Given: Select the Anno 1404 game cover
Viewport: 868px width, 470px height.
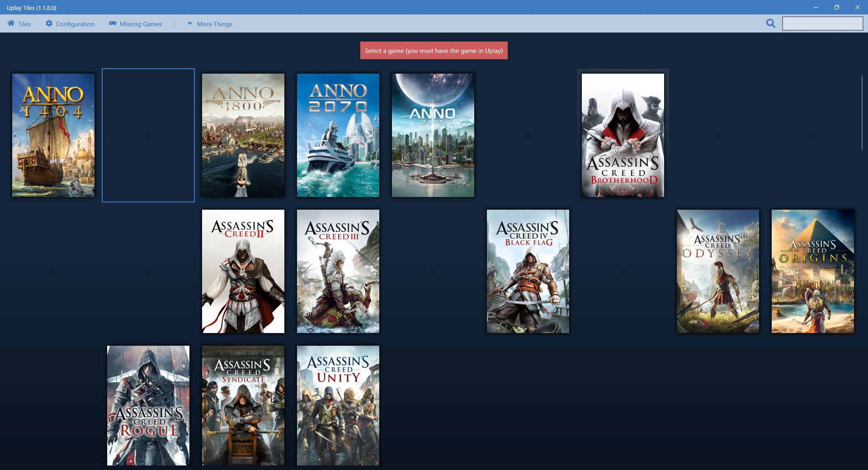Looking at the screenshot, I should tap(53, 135).
